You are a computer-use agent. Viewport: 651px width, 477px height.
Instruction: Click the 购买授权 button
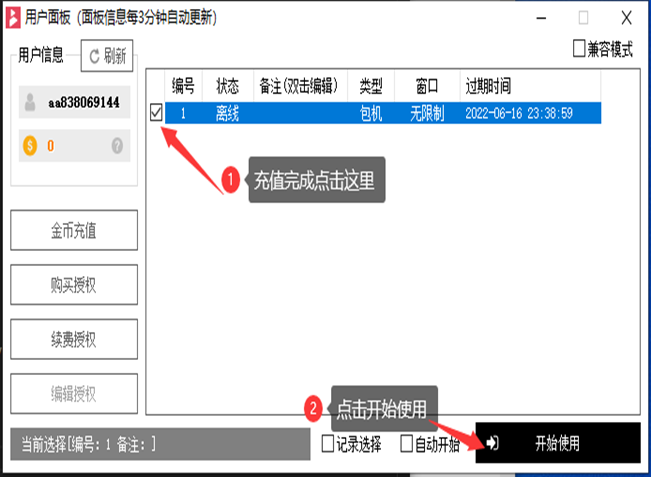point(73,285)
